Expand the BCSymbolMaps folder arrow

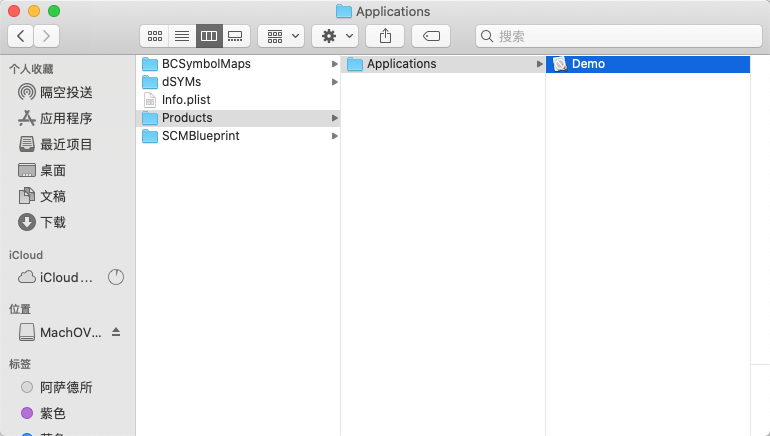(x=334, y=64)
